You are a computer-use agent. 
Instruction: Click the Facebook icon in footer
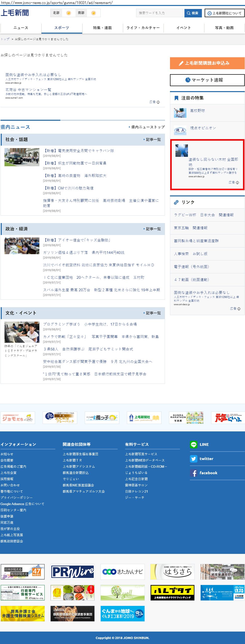coord(193,473)
